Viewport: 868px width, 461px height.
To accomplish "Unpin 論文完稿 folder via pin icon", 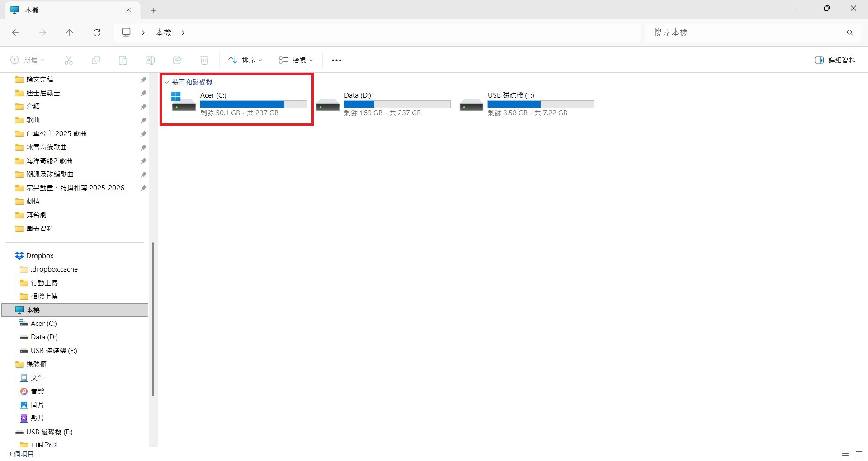I will click(143, 80).
